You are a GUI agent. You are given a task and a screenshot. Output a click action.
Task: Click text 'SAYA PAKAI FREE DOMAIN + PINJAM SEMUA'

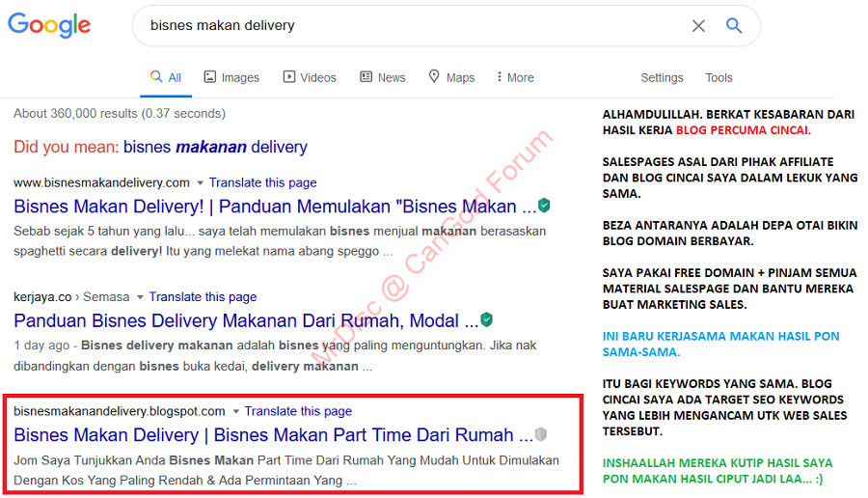tap(730, 273)
